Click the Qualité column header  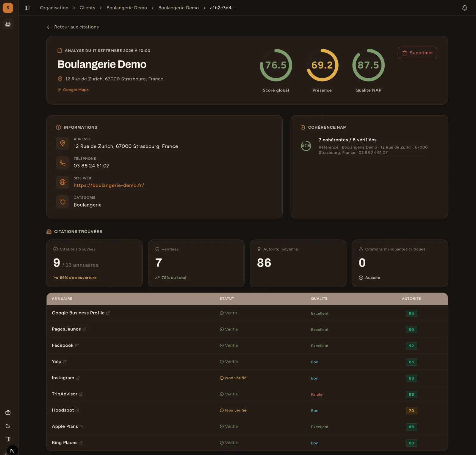319,299
